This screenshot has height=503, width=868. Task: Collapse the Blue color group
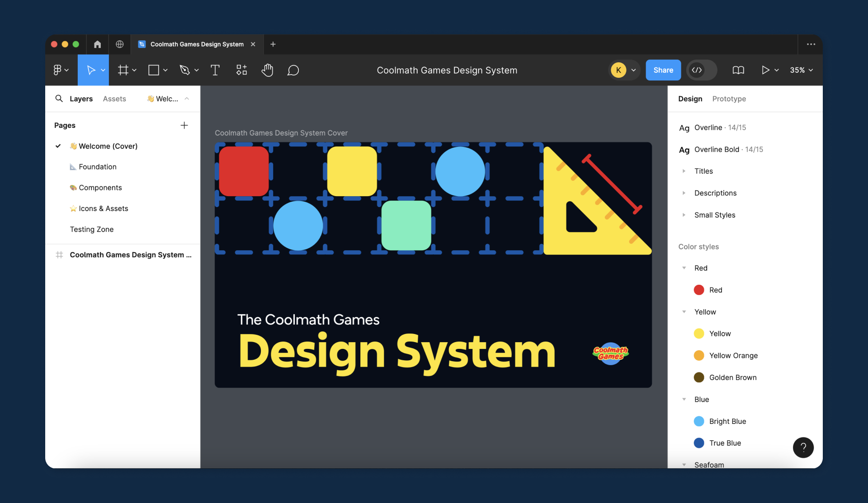(x=684, y=400)
